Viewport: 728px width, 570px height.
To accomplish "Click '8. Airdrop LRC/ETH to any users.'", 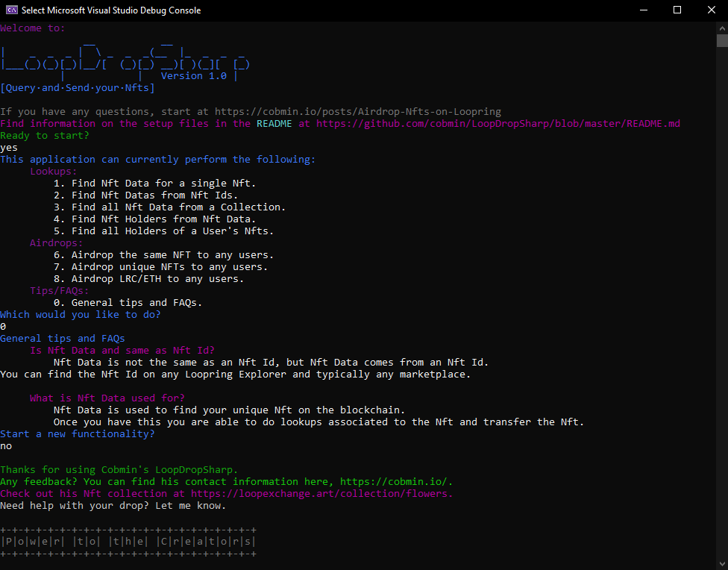I will click(148, 279).
